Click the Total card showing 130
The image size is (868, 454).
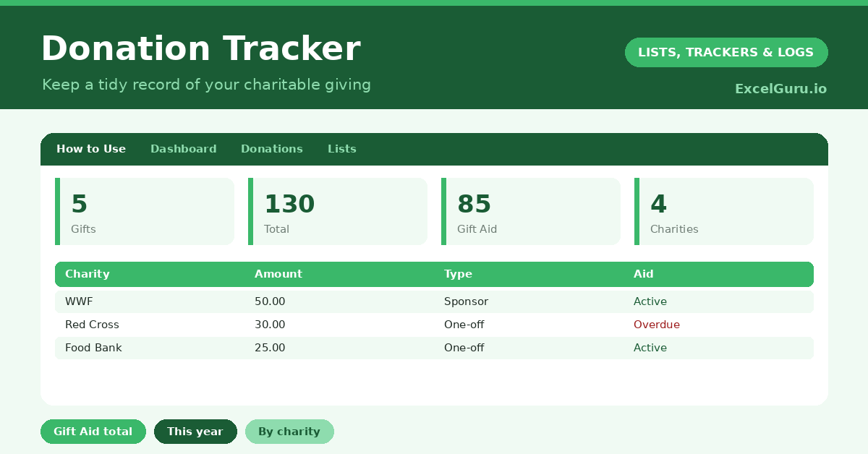click(338, 211)
